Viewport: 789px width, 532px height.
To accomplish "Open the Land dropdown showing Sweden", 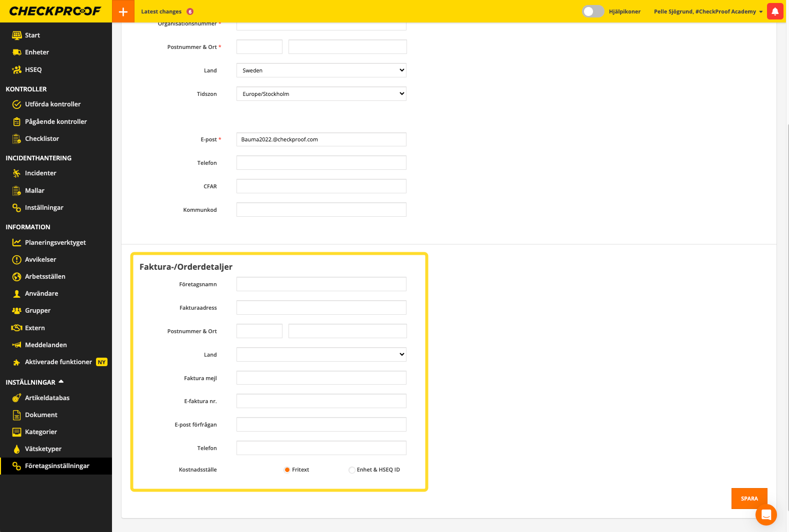I will tap(321, 70).
